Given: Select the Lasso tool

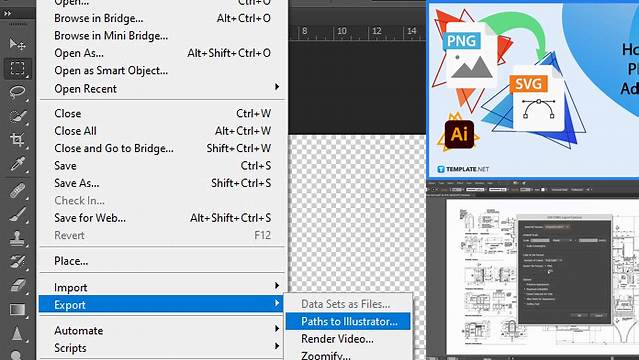Looking at the screenshot, I should coord(17,92).
